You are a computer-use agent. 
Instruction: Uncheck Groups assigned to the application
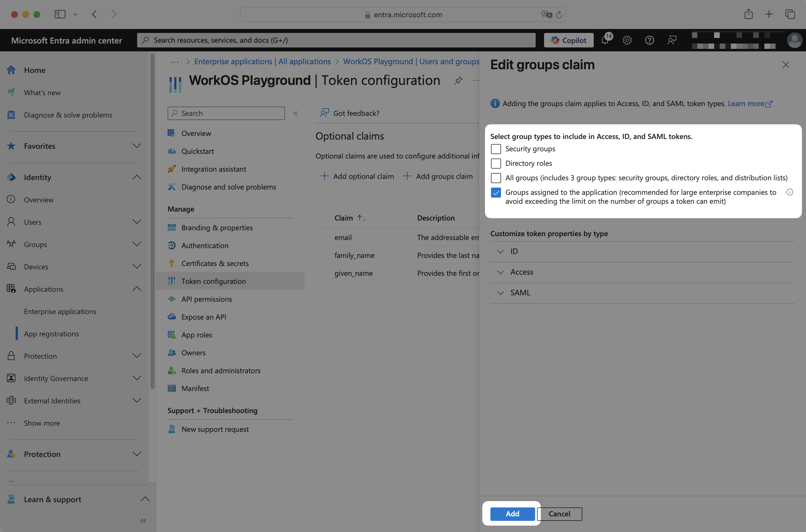coord(496,192)
